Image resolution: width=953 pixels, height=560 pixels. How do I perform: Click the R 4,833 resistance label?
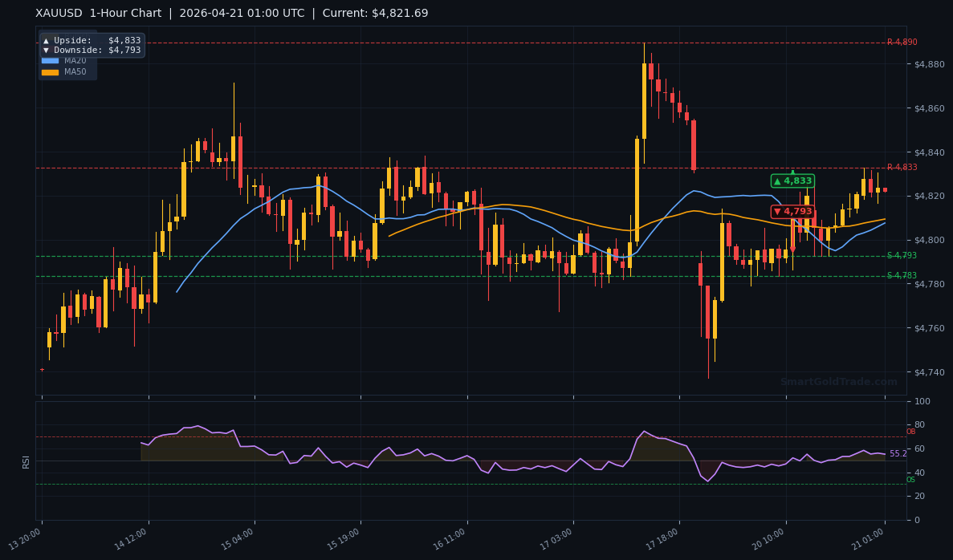point(901,168)
